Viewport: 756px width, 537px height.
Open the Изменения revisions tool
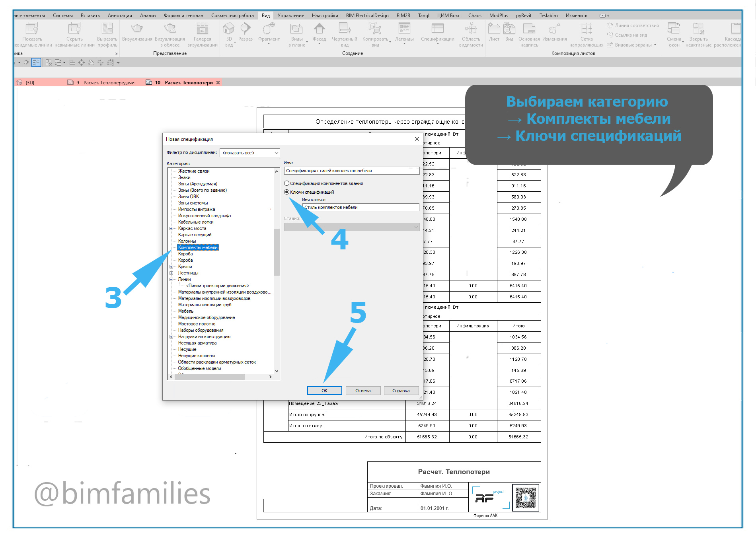point(555,32)
